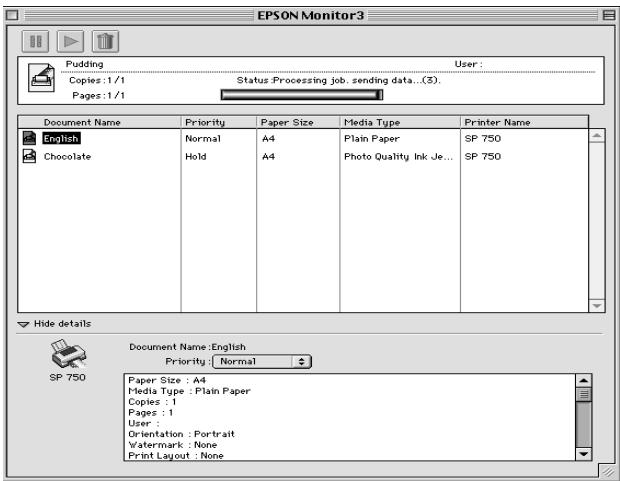Image resolution: width=620 pixels, height=481 pixels.
Task: Click the window close box in the title bar
Action: coord(12,15)
